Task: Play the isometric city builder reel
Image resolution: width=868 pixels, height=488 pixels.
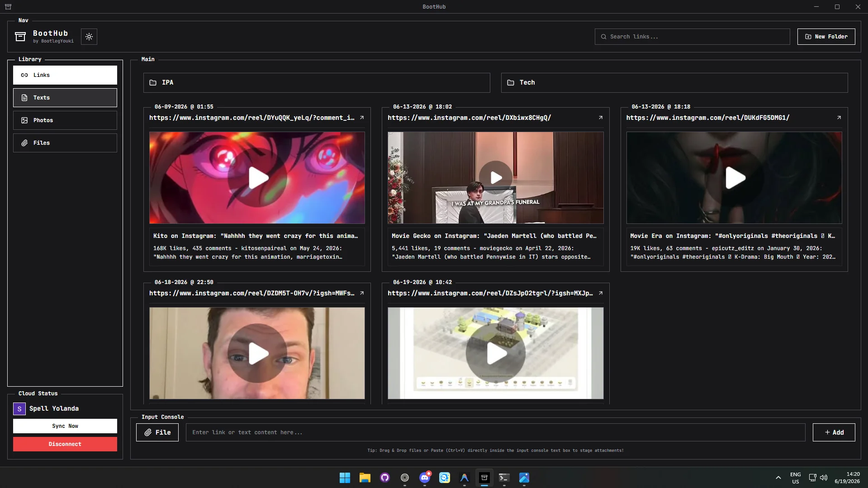Action: [496, 353]
